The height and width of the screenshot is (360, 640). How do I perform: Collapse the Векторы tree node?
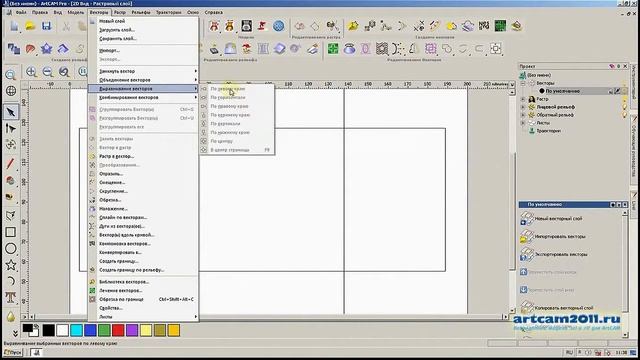pyautogui.click(x=523, y=83)
